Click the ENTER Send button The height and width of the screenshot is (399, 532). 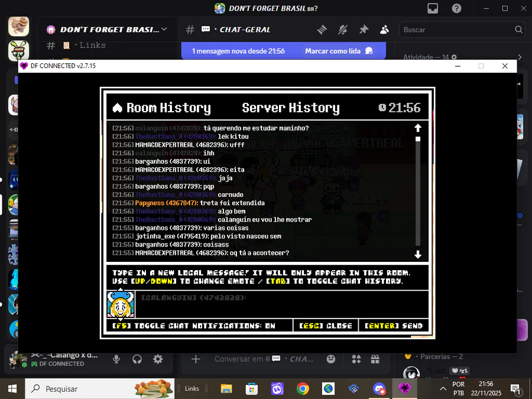[394, 326]
